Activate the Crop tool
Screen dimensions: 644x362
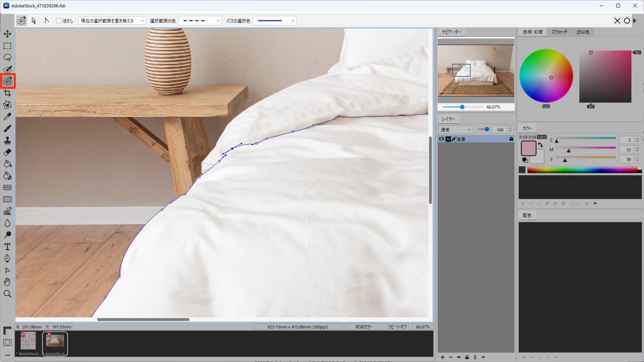pos(8,93)
